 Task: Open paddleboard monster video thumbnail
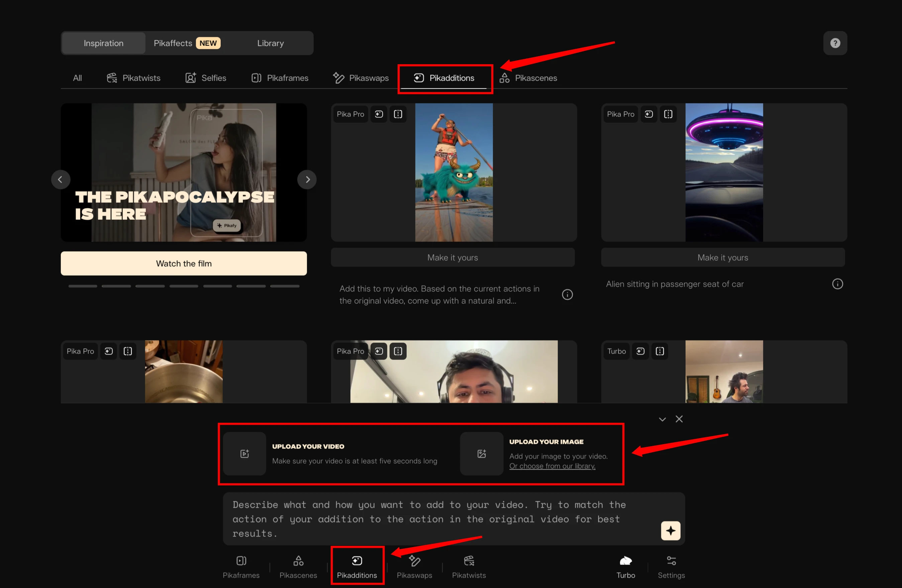click(x=454, y=173)
